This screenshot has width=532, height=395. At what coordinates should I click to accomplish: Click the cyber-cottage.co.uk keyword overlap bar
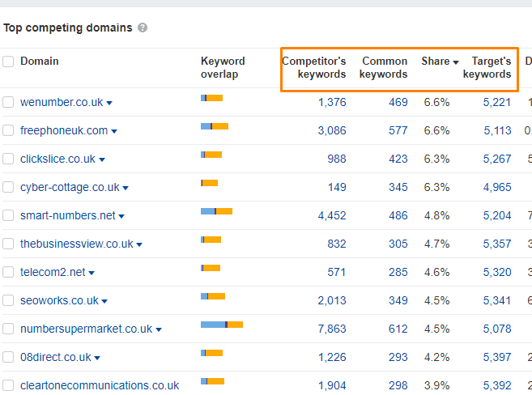[x=210, y=183]
